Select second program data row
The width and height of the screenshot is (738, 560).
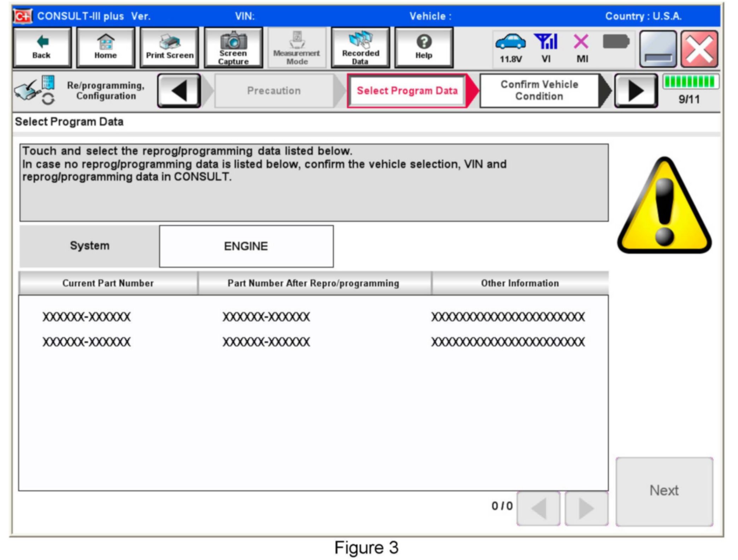click(313, 342)
